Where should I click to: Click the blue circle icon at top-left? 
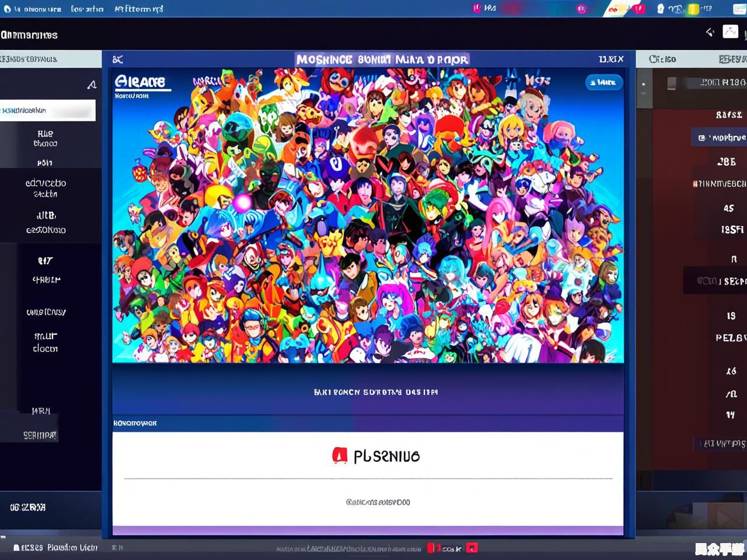click(x=8, y=9)
